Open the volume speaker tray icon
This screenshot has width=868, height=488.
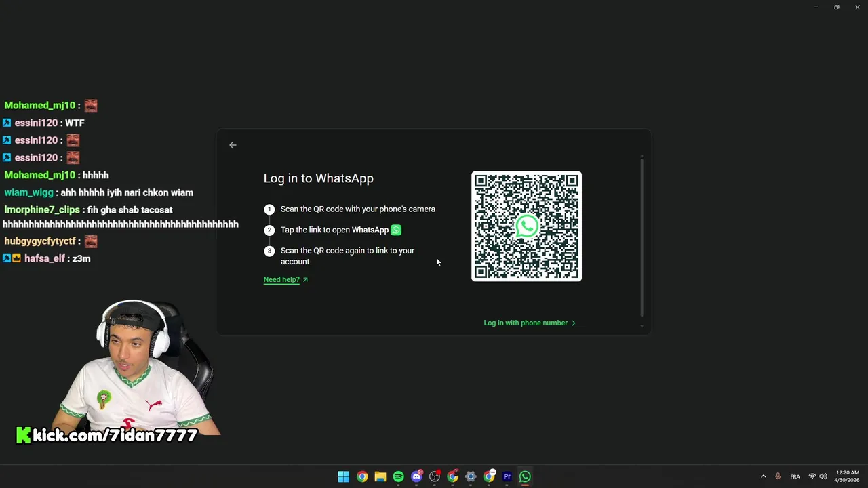pos(823,476)
